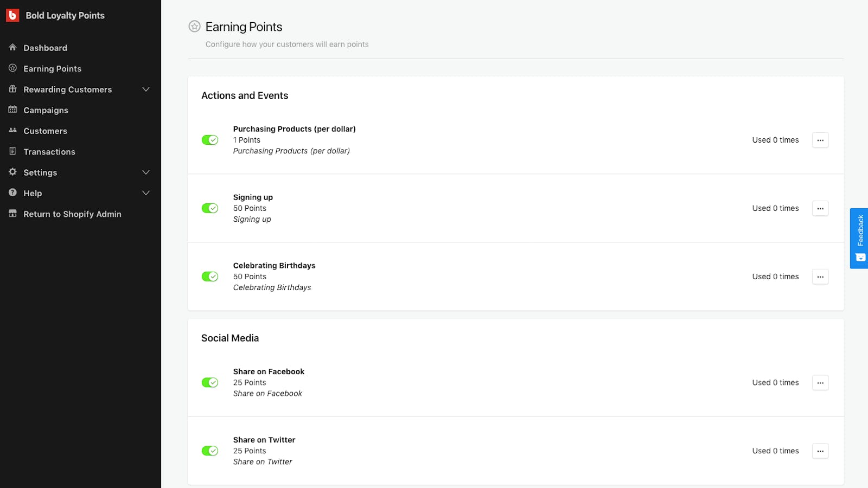
Task: Click the Transactions receipt icon
Action: [x=12, y=151]
